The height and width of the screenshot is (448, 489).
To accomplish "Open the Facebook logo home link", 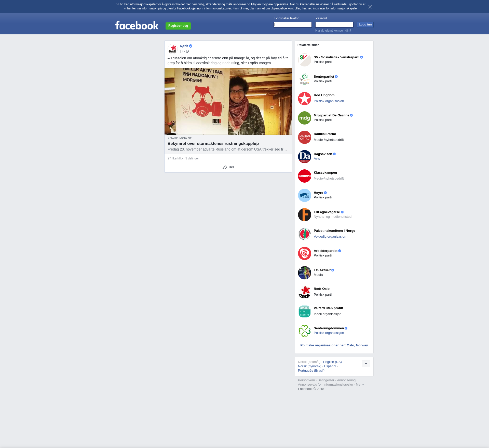I will pos(137,25).
